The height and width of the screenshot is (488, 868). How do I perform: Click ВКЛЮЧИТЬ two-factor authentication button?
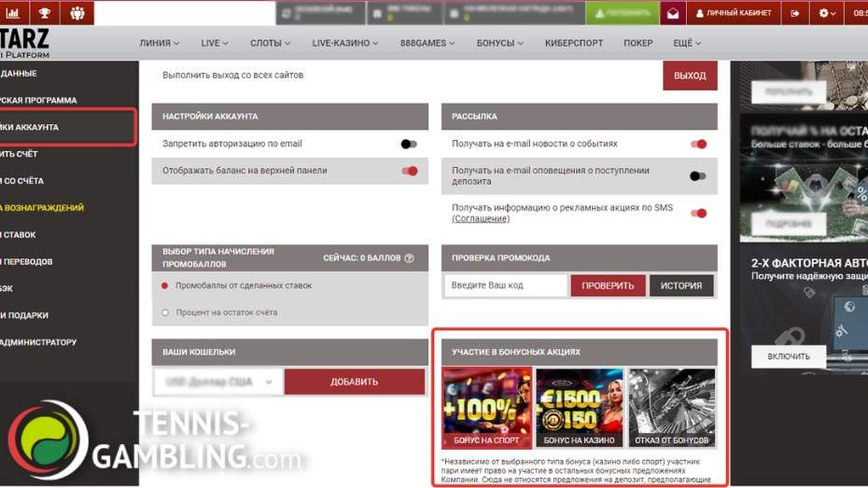point(789,356)
